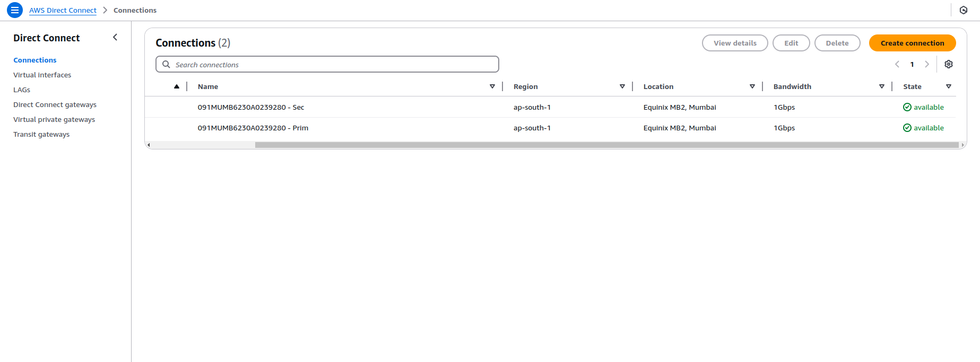Click the Region column header label
The height and width of the screenshot is (362, 980).
[x=526, y=86]
